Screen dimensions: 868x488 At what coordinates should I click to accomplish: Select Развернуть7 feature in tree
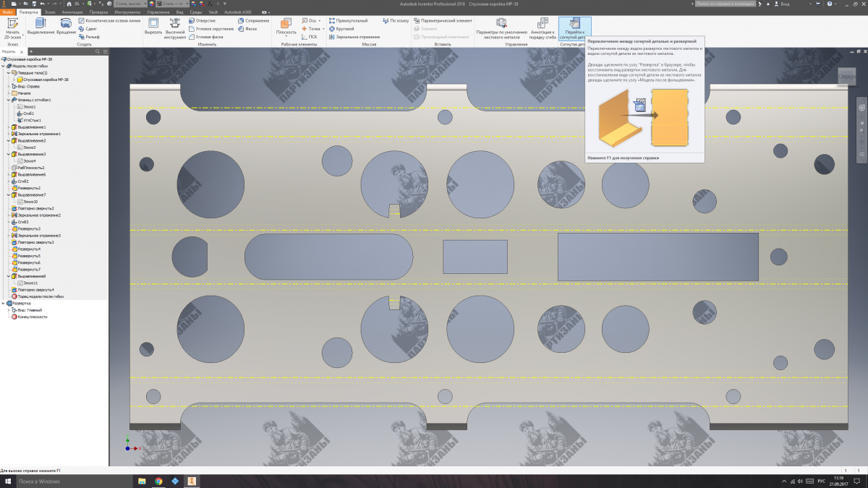pyautogui.click(x=27, y=270)
